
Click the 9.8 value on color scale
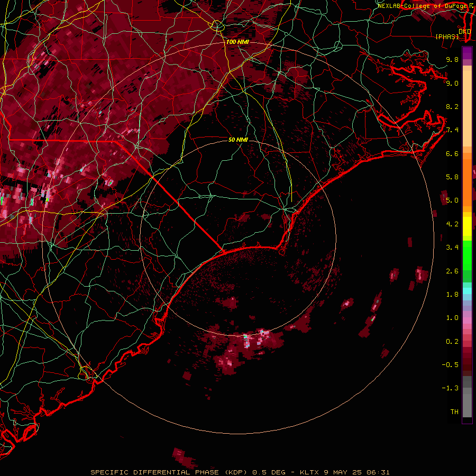pyautogui.click(x=452, y=59)
